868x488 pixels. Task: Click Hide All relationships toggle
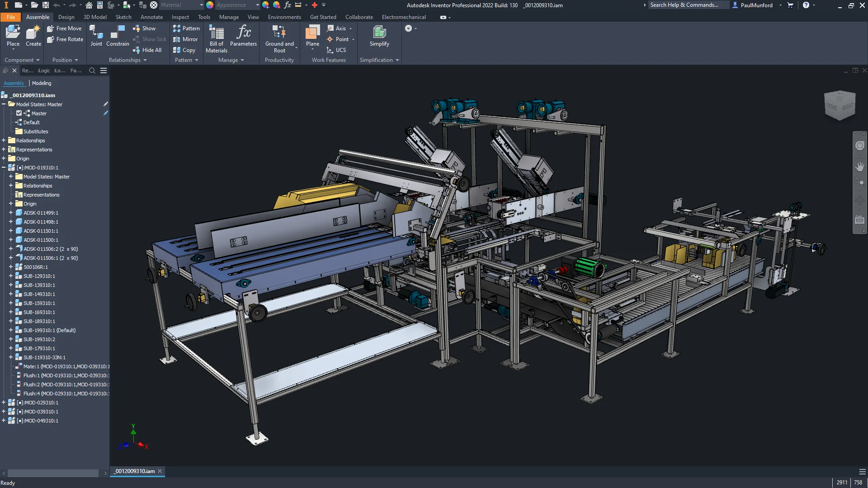pyautogui.click(x=147, y=50)
